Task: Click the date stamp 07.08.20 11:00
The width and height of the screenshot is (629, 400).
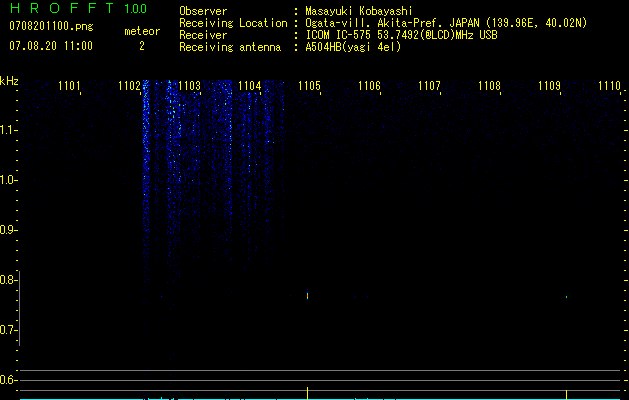Action: coord(51,46)
